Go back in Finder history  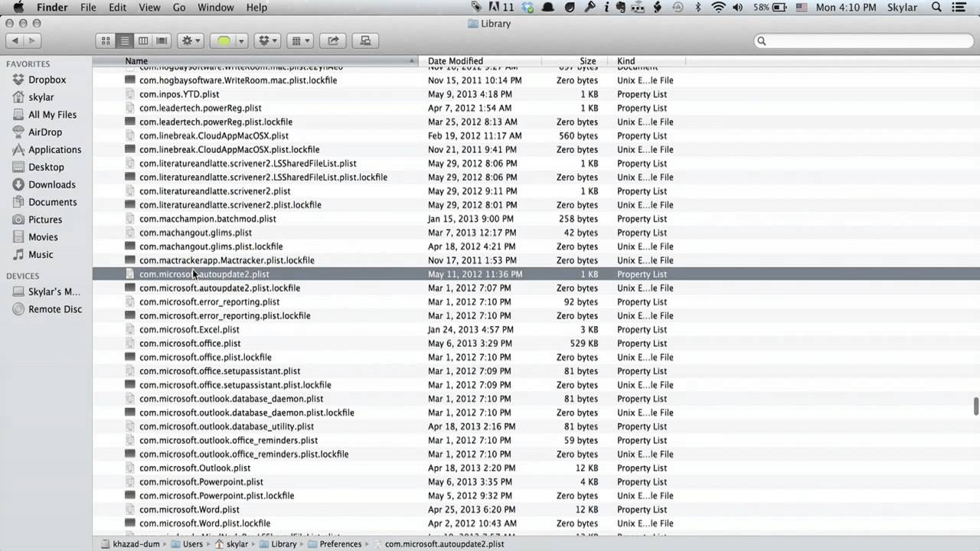point(15,41)
